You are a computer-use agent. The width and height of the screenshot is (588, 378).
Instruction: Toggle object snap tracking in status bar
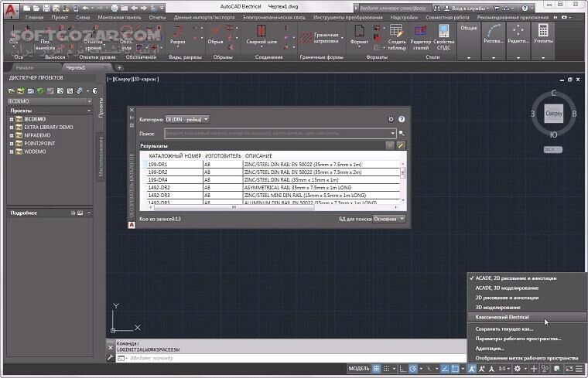click(444, 369)
